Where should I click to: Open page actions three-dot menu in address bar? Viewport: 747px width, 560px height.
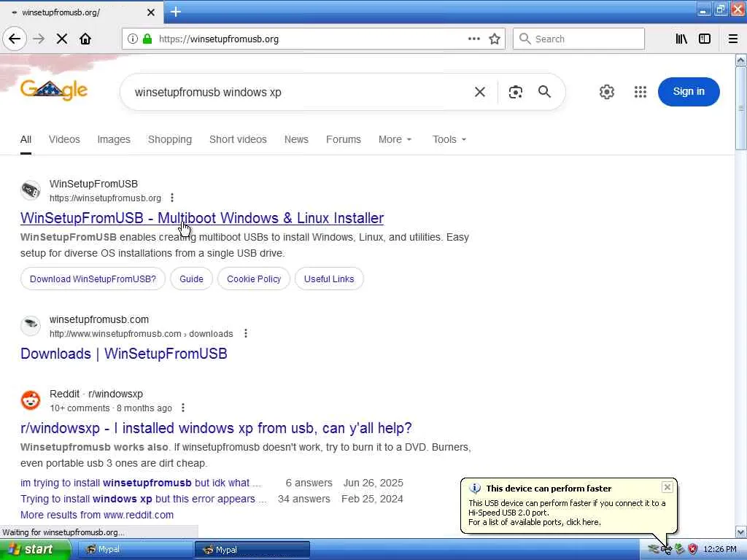(473, 39)
